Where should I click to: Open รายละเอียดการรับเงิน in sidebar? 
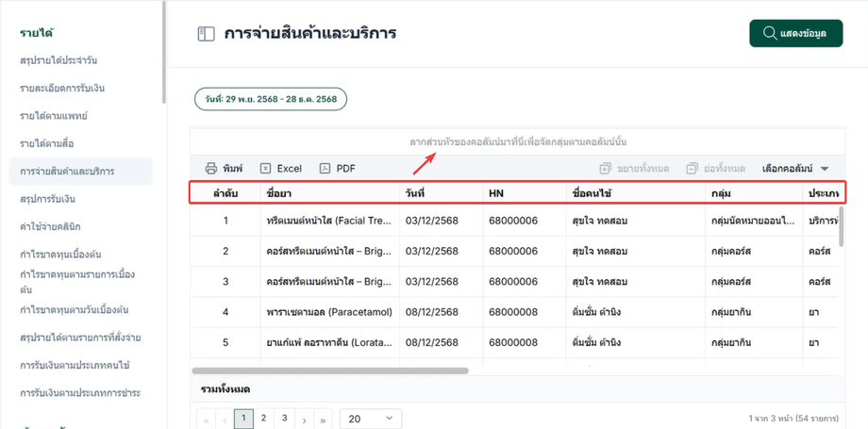click(62, 88)
